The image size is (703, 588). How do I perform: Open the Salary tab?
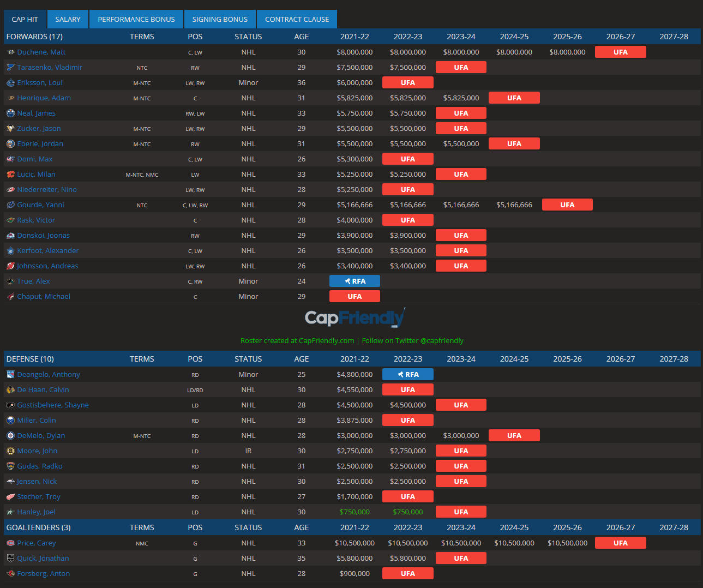tap(68, 19)
